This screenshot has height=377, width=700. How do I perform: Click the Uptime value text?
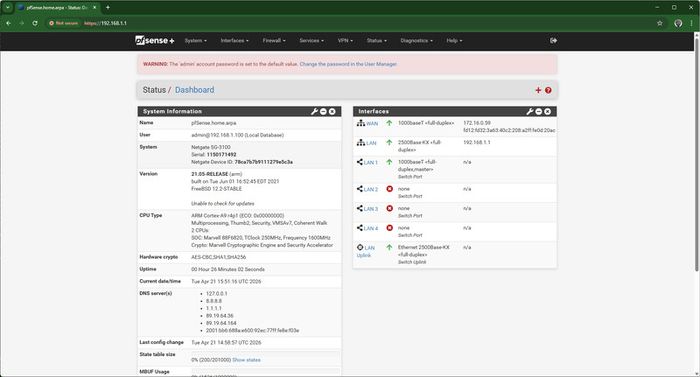click(228, 269)
